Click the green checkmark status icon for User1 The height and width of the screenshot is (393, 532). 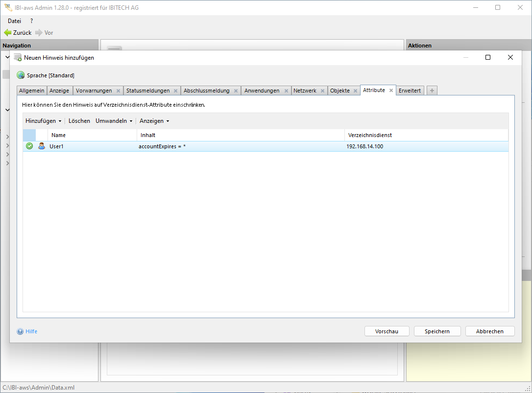pyautogui.click(x=29, y=146)
